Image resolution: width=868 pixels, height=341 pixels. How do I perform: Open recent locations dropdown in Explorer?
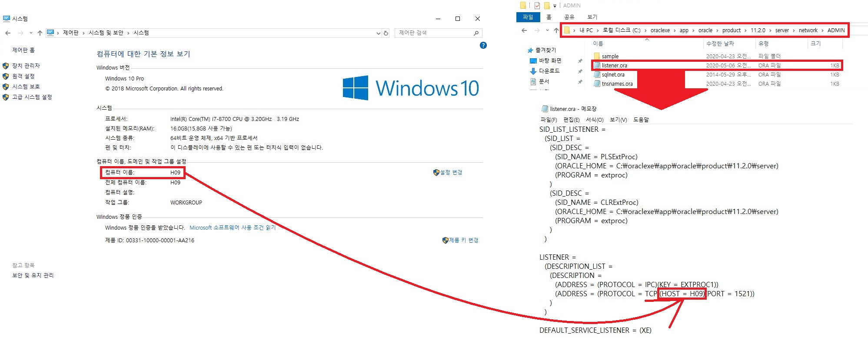(547, 30)
